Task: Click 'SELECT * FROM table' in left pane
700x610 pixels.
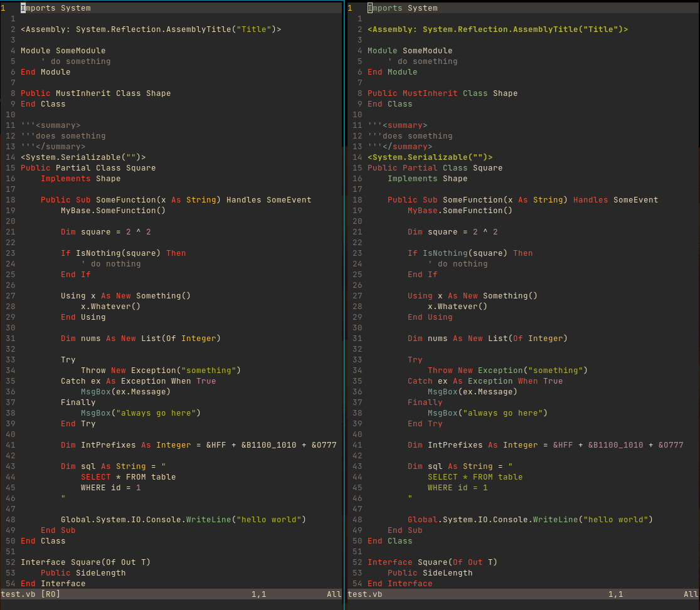Action: pyautogui.click(x=129, y=477)
